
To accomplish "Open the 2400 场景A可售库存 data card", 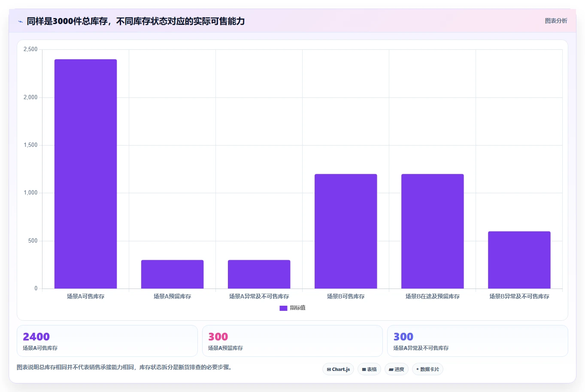I will tap(107, 341).
